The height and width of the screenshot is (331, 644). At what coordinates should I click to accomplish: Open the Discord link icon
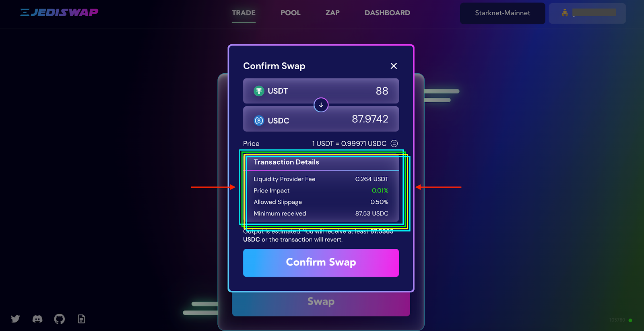pos(37,319)
